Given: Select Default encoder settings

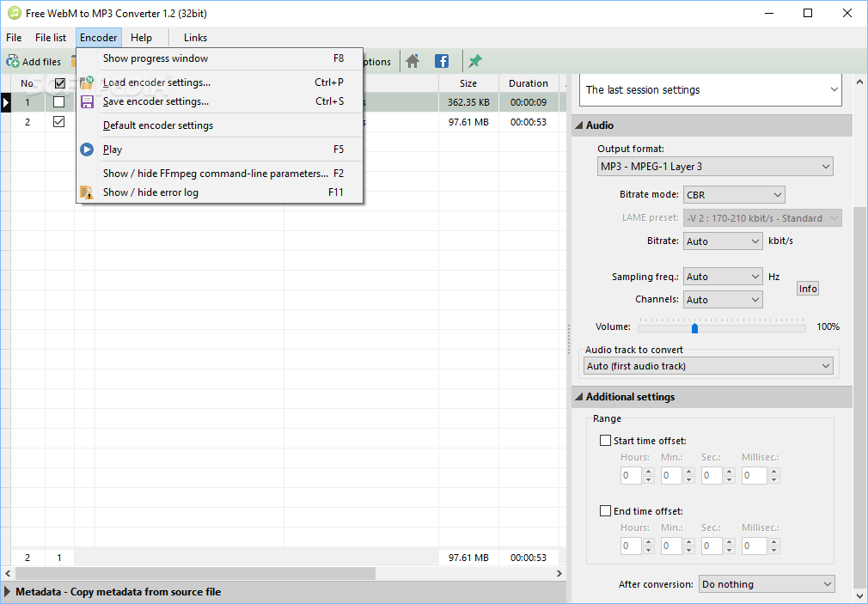Looking at the screenshot, I should [220, 125].
